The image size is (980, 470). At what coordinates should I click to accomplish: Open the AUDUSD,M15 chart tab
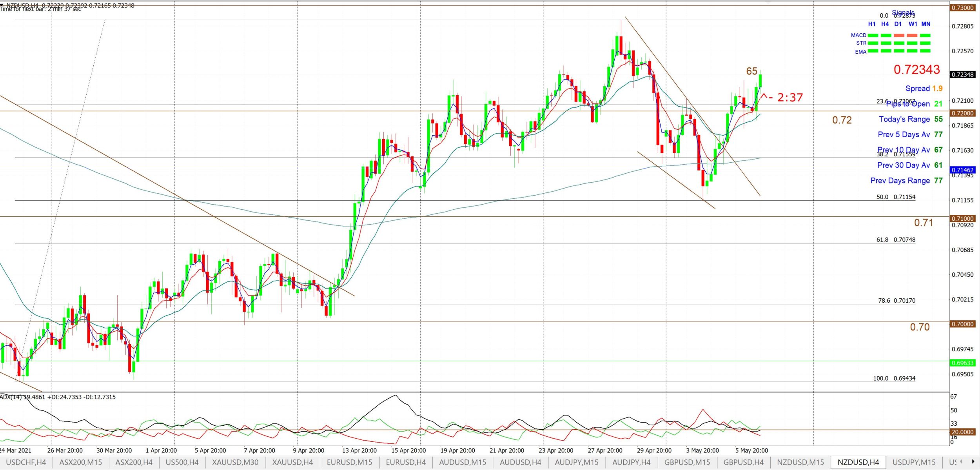(463, 462)
